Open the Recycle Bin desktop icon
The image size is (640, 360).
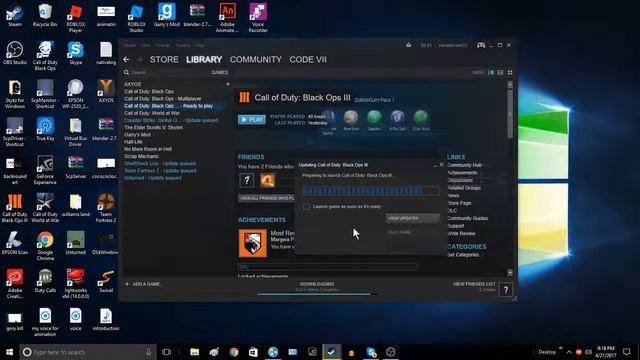coord(45,15)
